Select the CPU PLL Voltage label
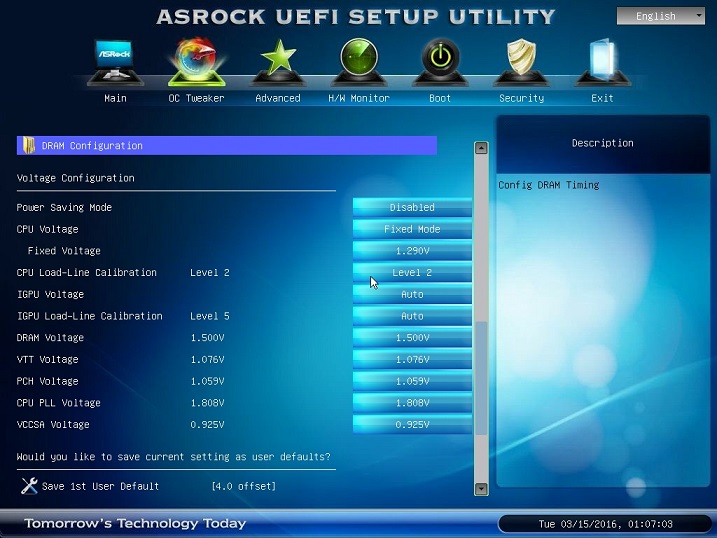 [x=59, y=403]
